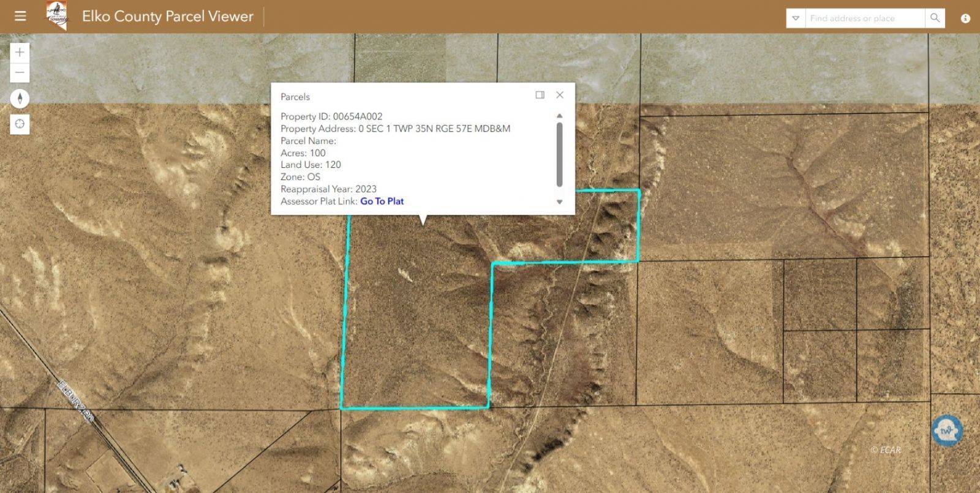The height and width of the screenshot is (493, 980).
Task: Click the Elko County logo
Action: click(58, 15)
